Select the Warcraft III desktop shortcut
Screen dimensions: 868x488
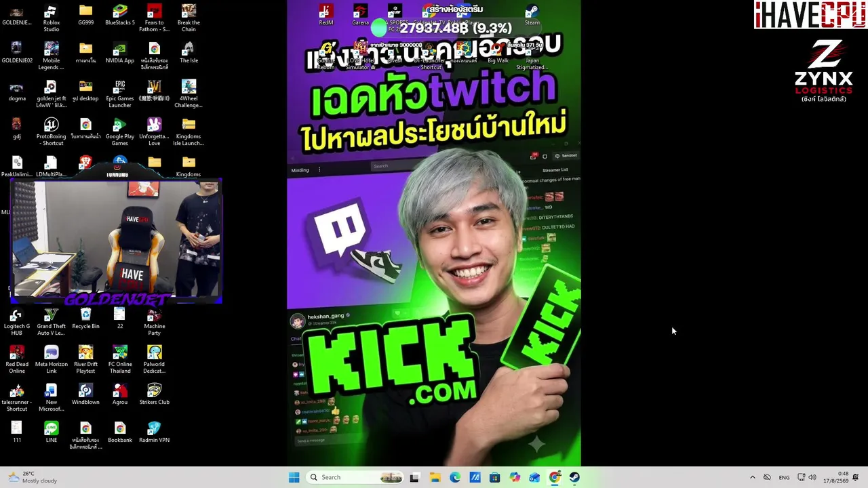154,91
